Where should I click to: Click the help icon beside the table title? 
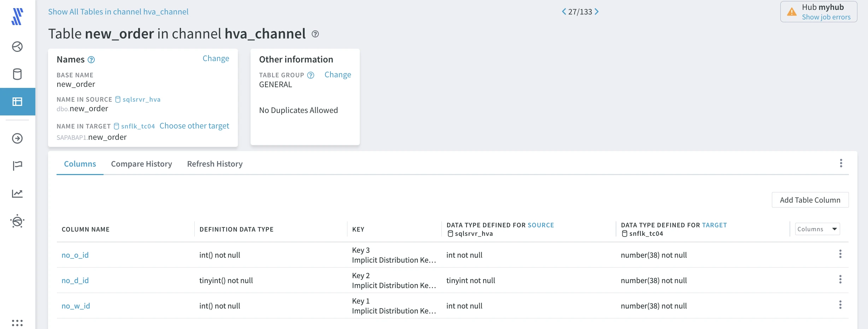(x=315, y=34)
